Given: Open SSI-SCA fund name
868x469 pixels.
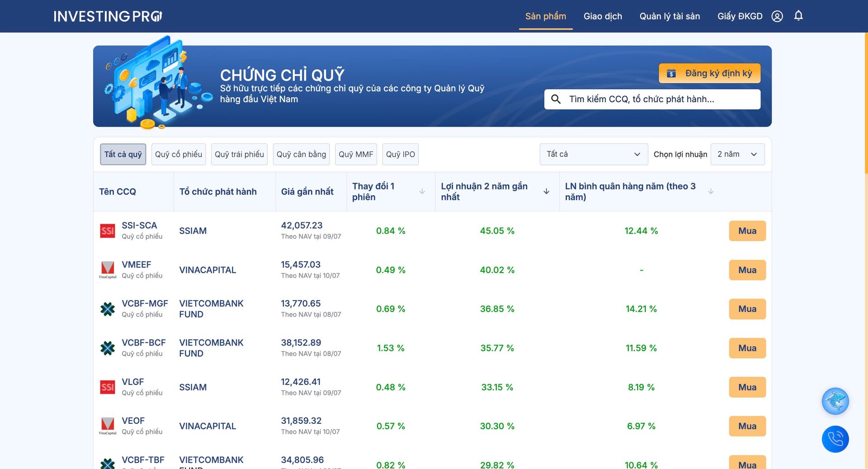Looking at the screenshot, I should [139, 225].
